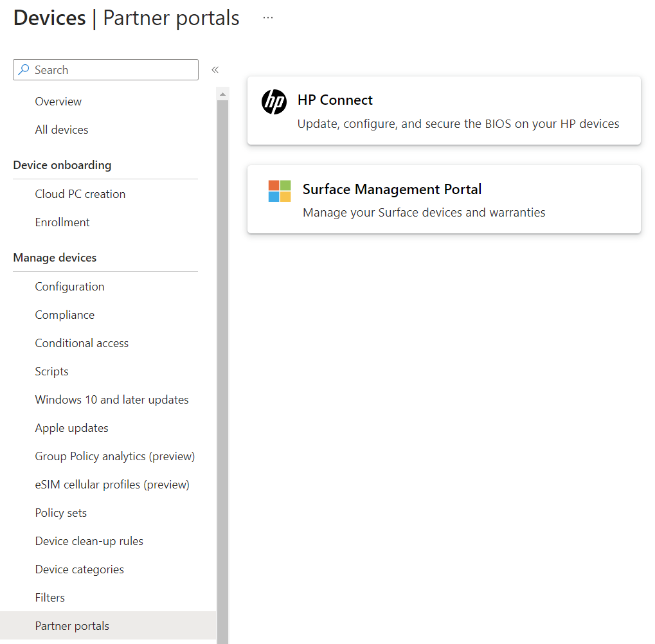Click the Manage devices section header
Screen dimensions: 655x644
click(55, 258)
